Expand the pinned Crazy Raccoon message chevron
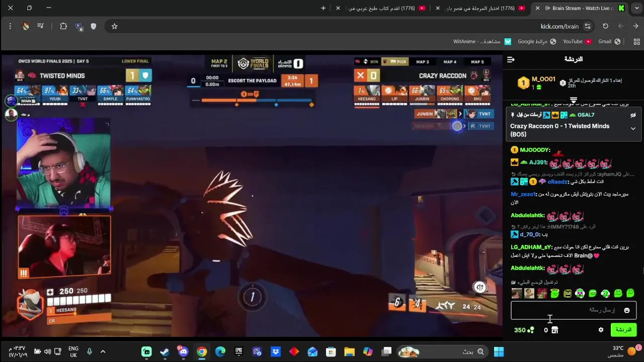 [x=633, y=129]
